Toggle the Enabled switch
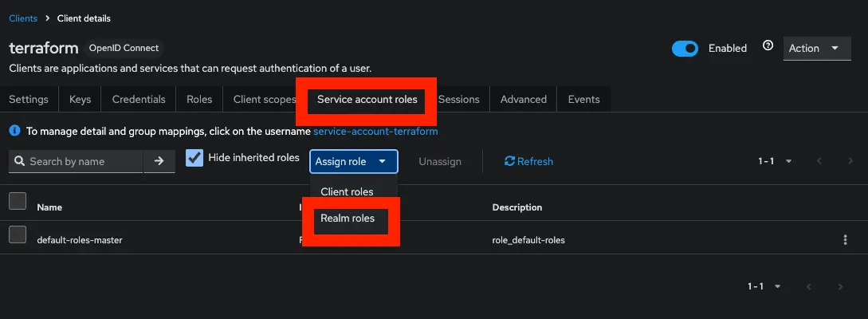 [x=685, y=49]
